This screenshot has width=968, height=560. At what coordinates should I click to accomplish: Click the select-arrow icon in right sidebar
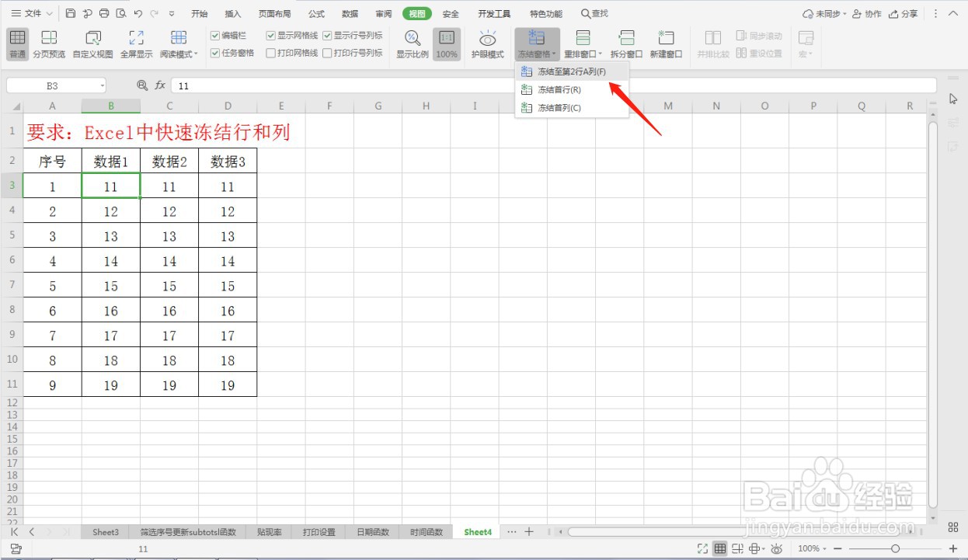(954, 99)
